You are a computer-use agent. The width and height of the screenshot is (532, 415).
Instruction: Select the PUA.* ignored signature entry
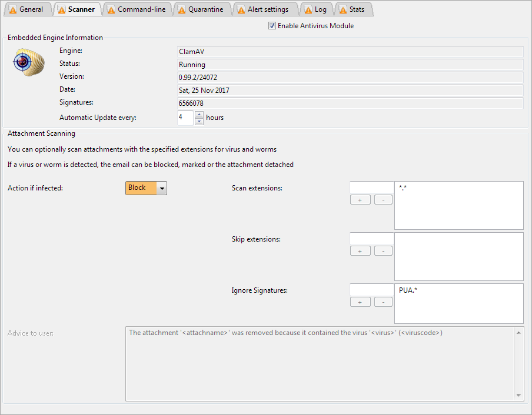point(407,290)
